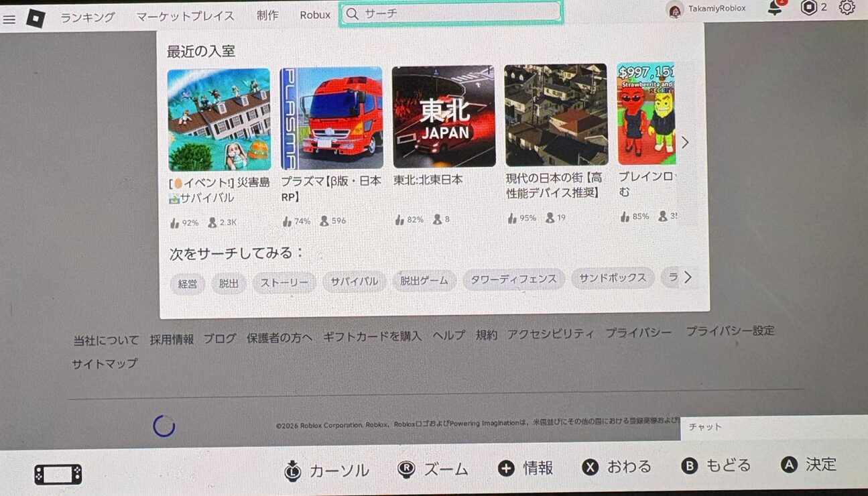The width and height of the screenshot is (868, 496).
Task: Click the TakamiyRoblox profile avatar
Action: 675,10
